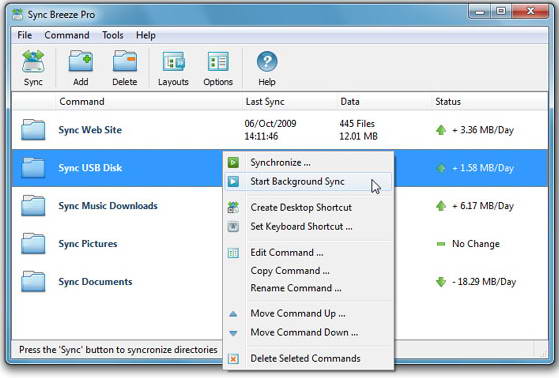Select the Sync Music Downloads command name
The width and height of the screenshot is (559, 378).
[x=108, y=206]
